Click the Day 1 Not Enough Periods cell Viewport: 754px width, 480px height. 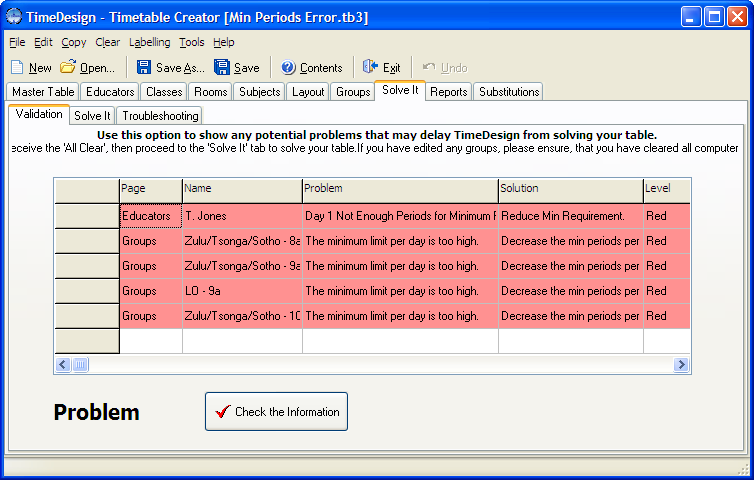(401, 216)
